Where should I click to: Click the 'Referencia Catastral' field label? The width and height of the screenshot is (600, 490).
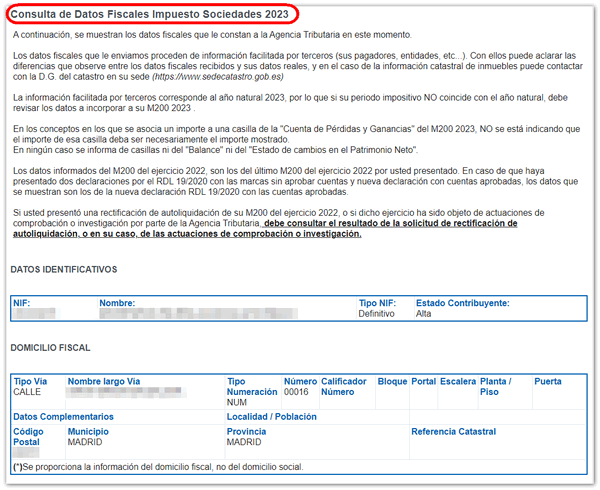[453, 431]
